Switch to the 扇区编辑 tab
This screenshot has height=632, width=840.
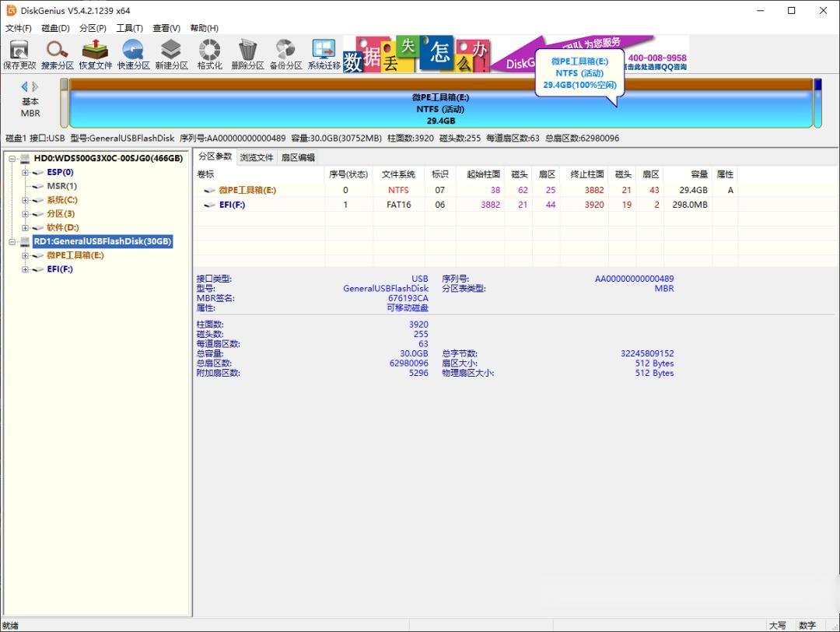(x=300, y=156)
